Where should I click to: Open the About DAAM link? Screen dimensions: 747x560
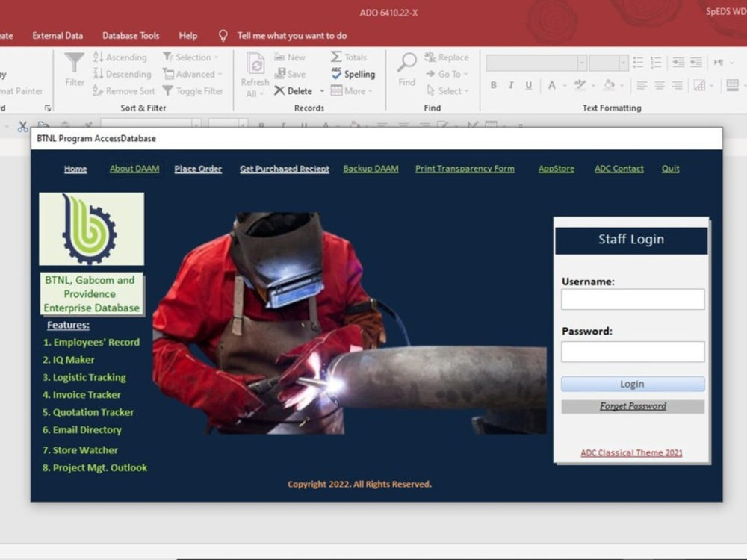[134, 169]
